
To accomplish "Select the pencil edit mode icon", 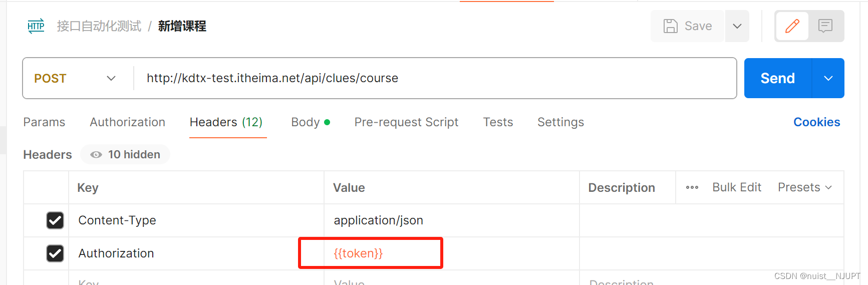I will 792,26.
